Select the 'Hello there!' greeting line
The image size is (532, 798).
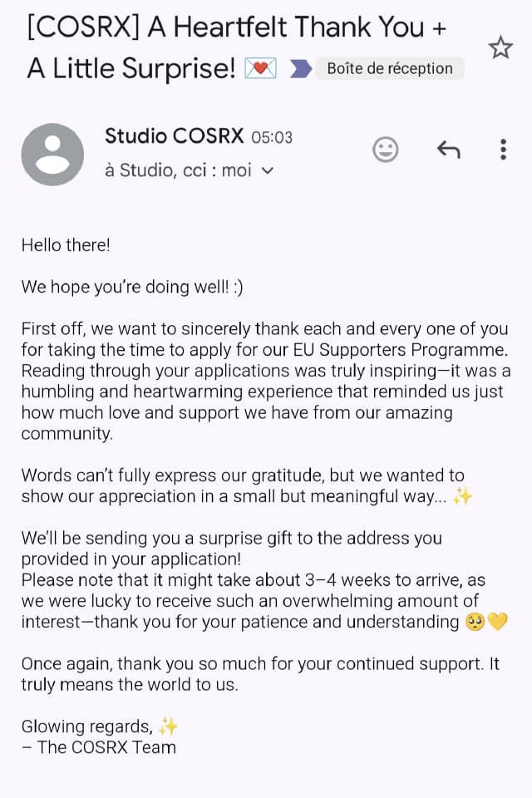tap(66, 244)
